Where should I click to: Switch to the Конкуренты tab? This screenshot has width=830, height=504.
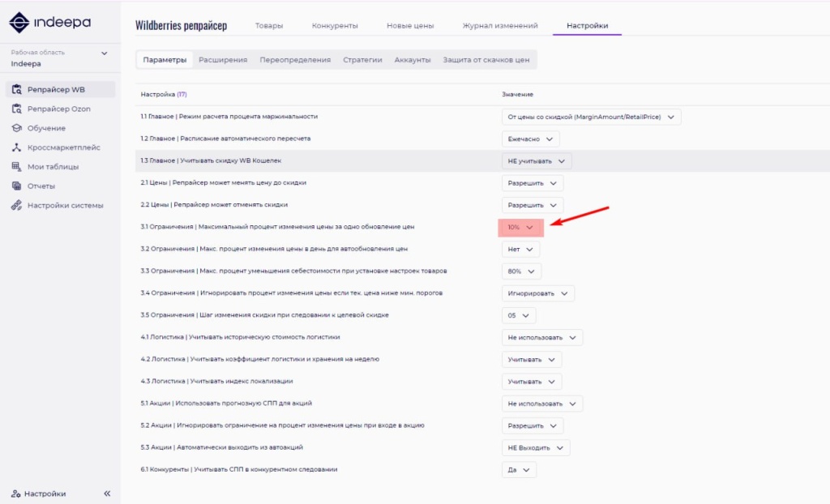point(335,26)
